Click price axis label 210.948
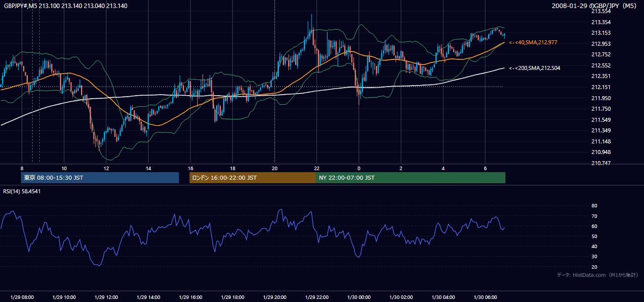The height and width of the screenshot is (302, 644). point(601,152)
